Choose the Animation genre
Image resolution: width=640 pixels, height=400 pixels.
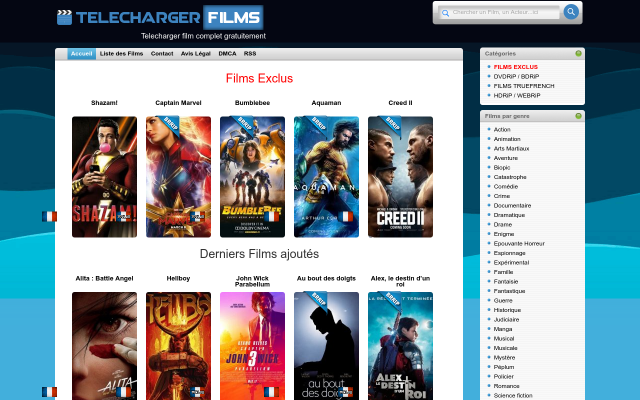coord(507,139)
